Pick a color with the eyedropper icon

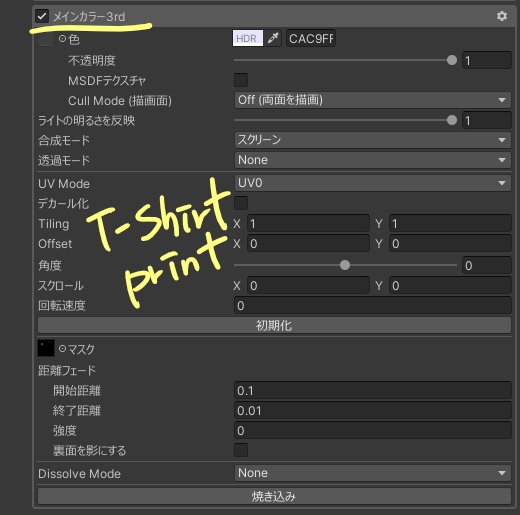(x=273, y=38)
